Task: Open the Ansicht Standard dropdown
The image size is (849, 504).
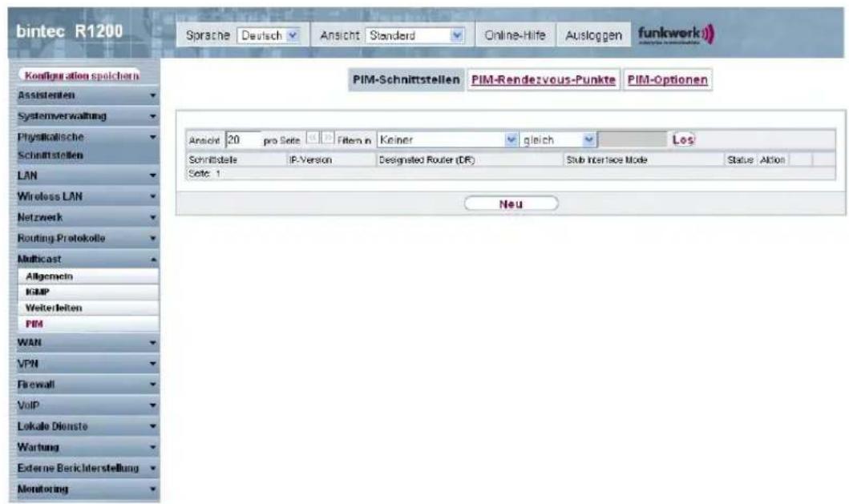Action: pos(414,36)
